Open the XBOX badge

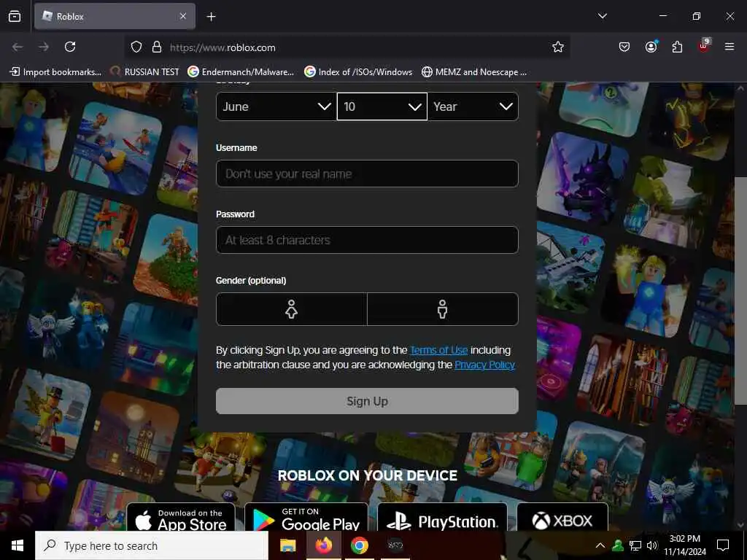[562, 518]
